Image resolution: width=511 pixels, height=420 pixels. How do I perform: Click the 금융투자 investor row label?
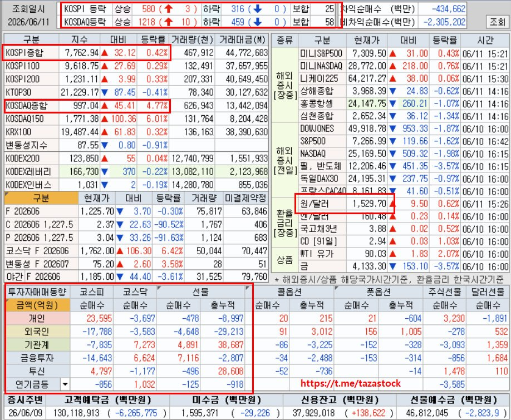tap(37, 358)
